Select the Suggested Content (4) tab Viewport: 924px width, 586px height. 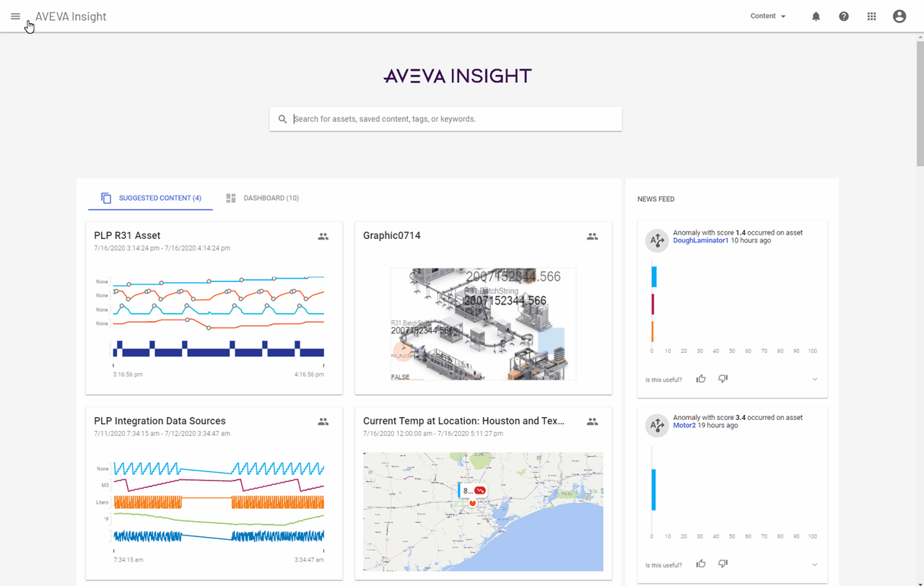click(x=151, y=198)
